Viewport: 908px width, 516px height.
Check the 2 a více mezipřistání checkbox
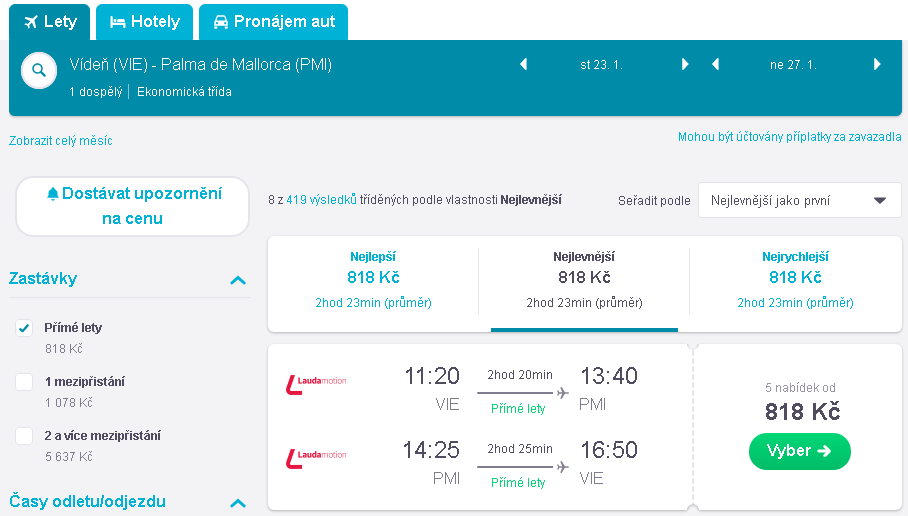click(x=24, y=436)
